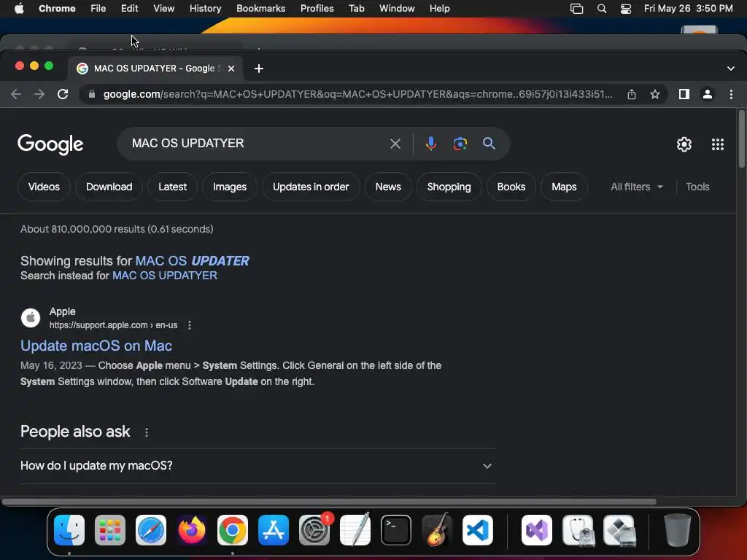
Task: Click the vertical page scrollbar
Action: (741, 139)
